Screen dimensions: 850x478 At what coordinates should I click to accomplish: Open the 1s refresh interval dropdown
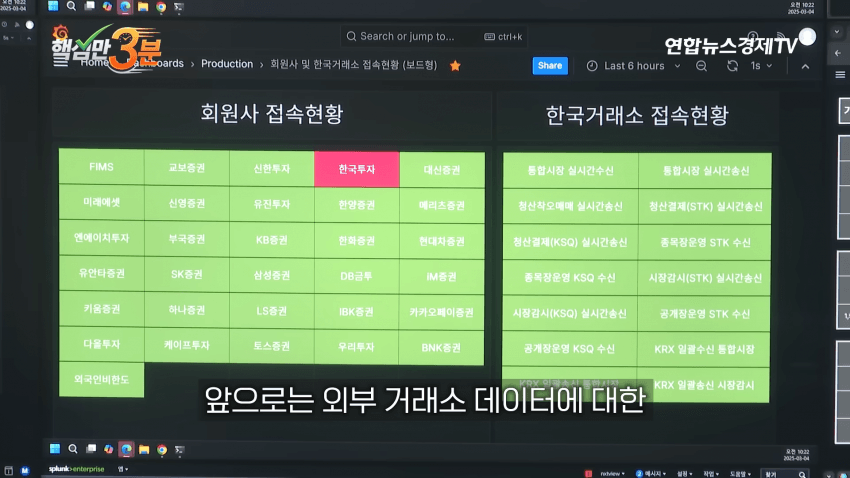tap(761, 66)
